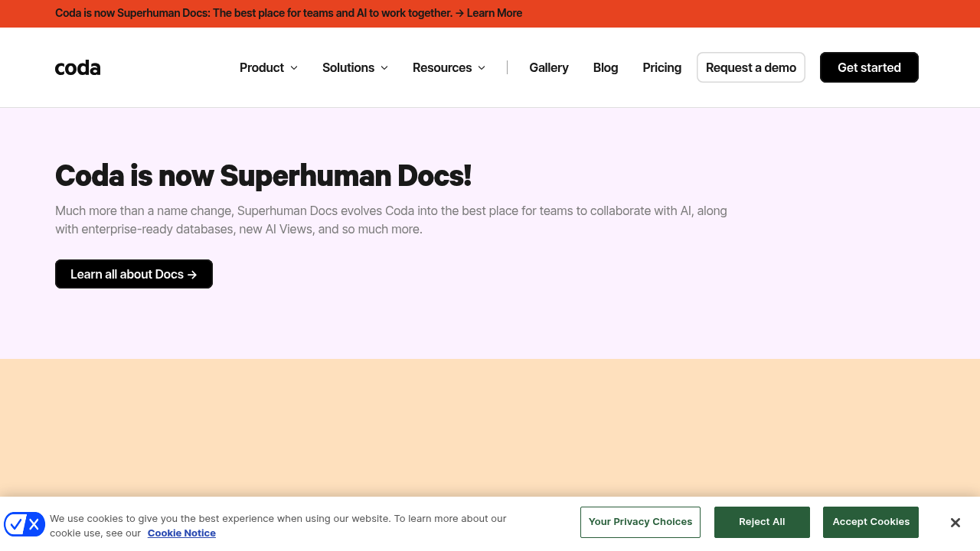Viewport: 980px width, 551px height.
Task: Open the cookie preferences toggle icon
Action: (x=24, y=524)
